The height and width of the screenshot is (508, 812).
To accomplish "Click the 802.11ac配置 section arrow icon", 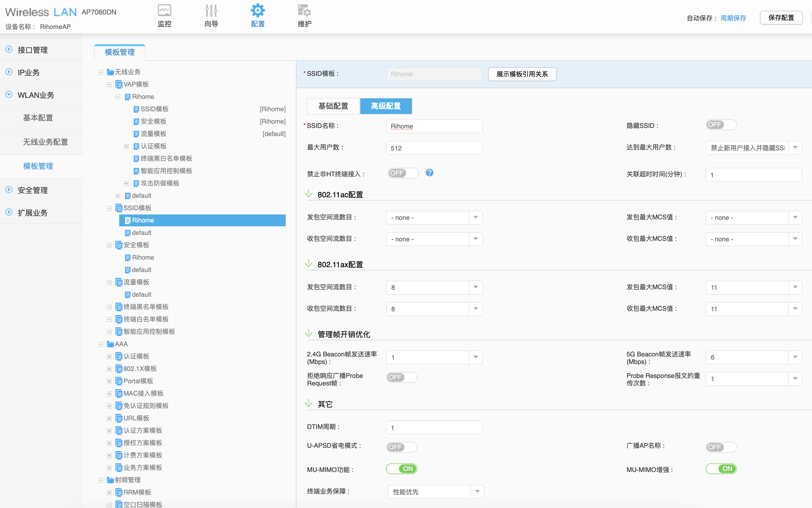I will click(309, 194).
